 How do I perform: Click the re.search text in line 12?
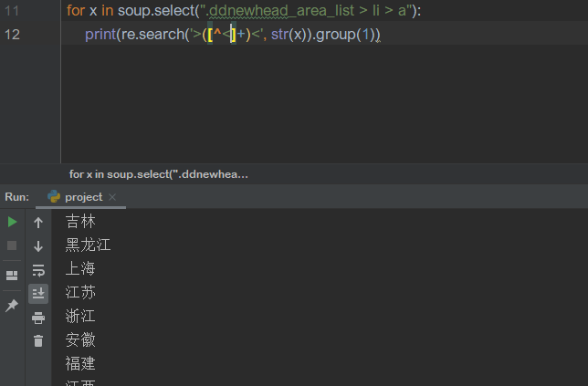pyautogui.click(x=152, y=35)
